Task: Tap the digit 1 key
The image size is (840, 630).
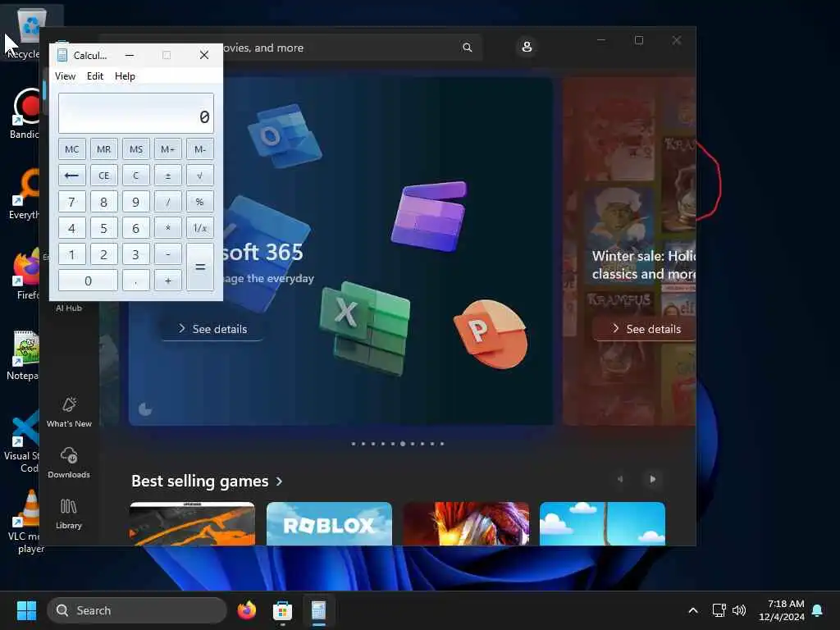Action: tap(72, 254)
